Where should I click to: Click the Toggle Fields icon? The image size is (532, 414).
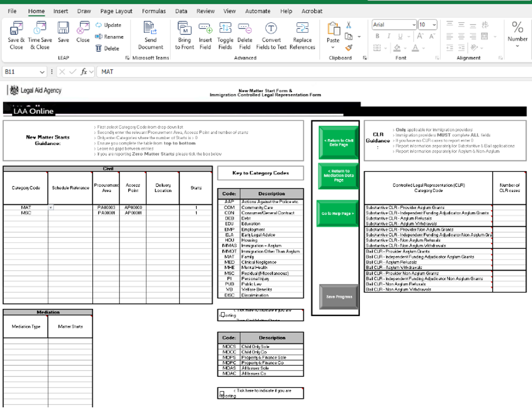[225, 29]
